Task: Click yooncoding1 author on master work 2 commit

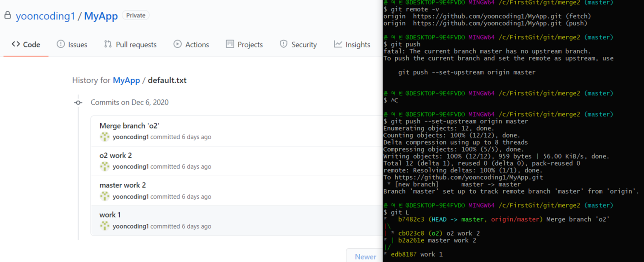Action: [x=130, y=196]
